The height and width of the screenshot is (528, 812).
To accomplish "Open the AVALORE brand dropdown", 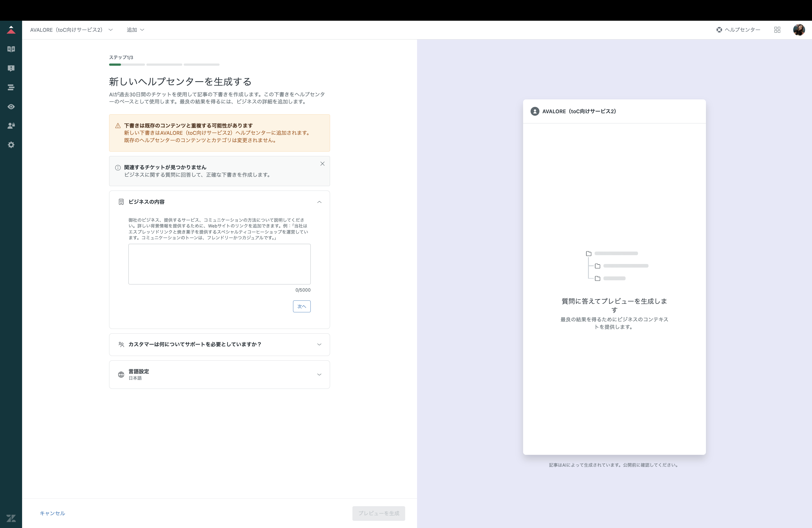I will tap(71, 30).
